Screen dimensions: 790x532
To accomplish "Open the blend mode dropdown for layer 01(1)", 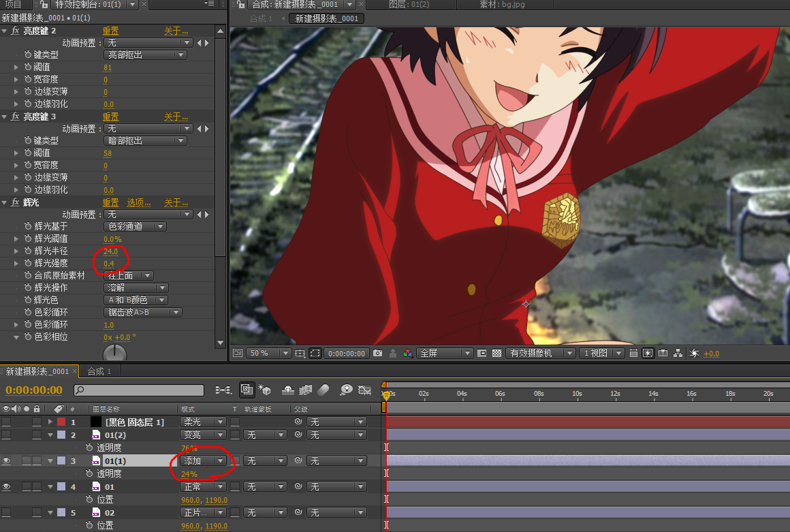I will point(202,461).
